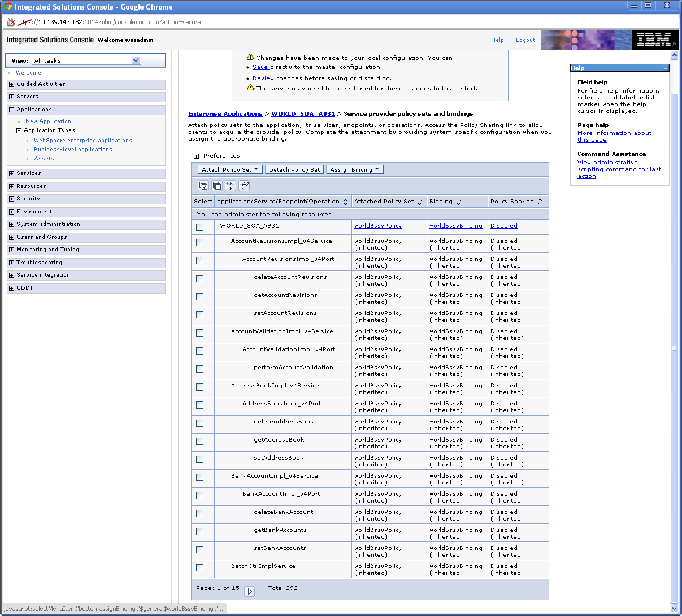Show the filter view icon
682x616 pixels.
point(231,186)
